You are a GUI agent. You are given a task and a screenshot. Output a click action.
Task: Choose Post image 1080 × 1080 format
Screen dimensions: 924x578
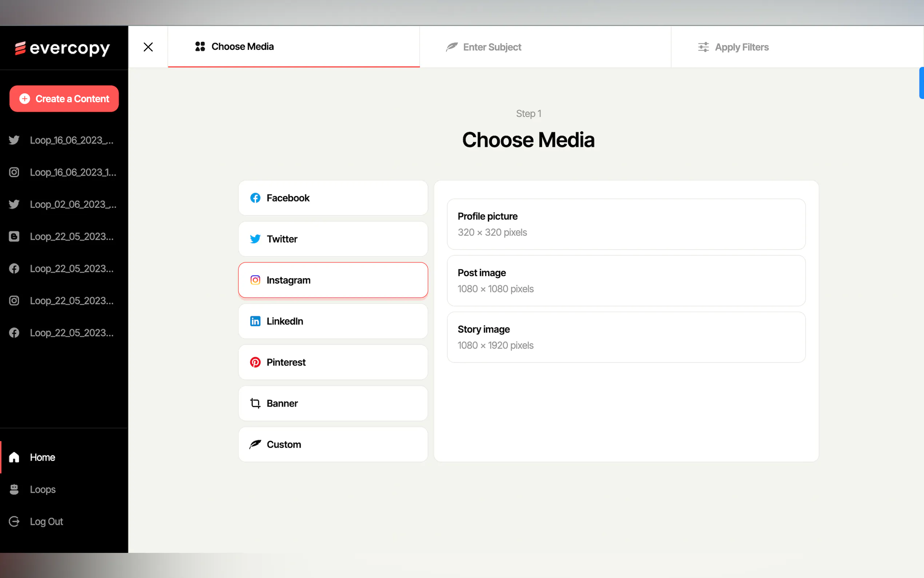626,281
